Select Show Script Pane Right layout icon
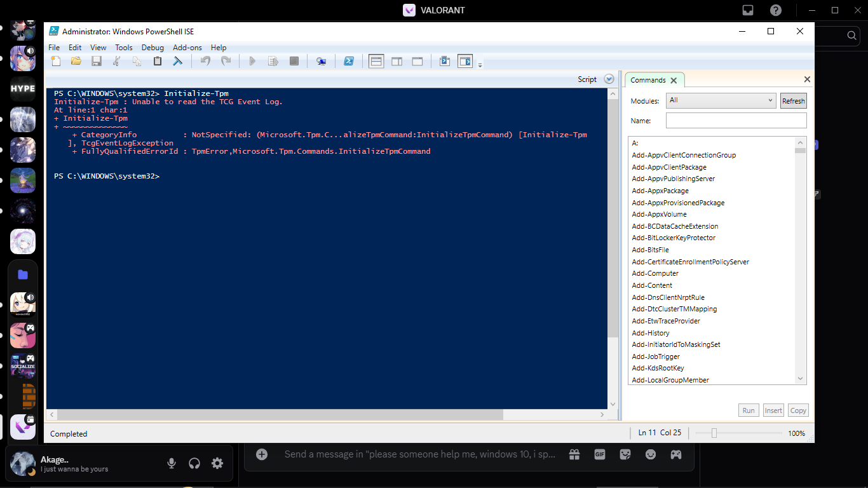Image resolution: width=868 pixels, height=488 pixels. pos(397,62)
